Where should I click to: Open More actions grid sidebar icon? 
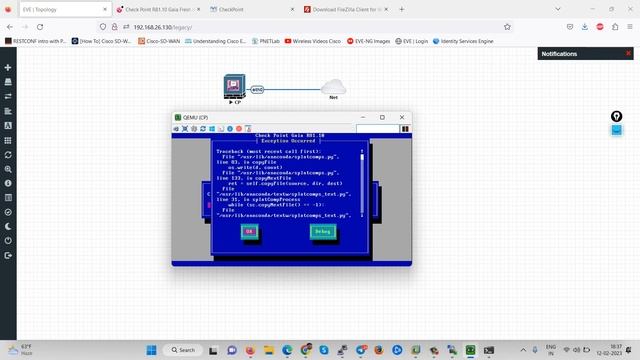pyautogui.click(x=8, y=140)
